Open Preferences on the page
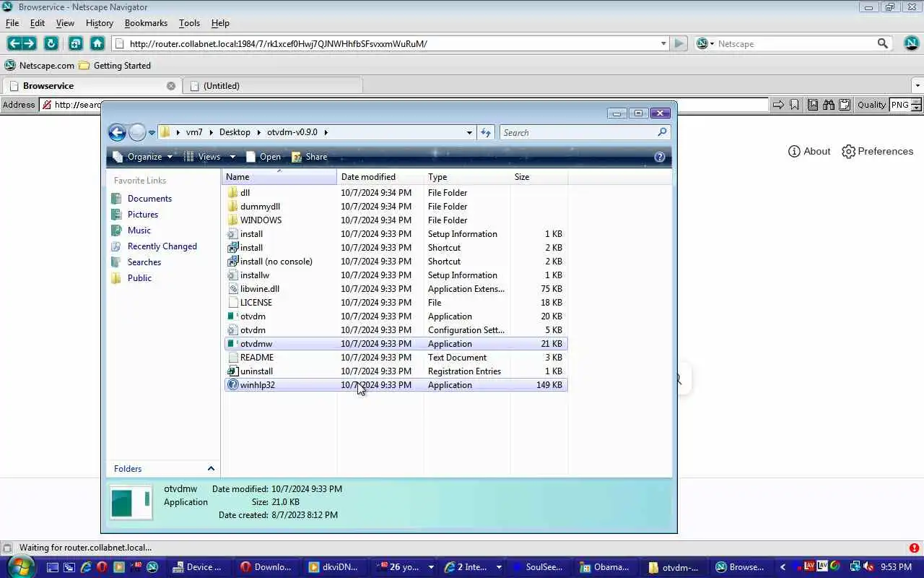924x578 pixels. click(x=878, y=151)
